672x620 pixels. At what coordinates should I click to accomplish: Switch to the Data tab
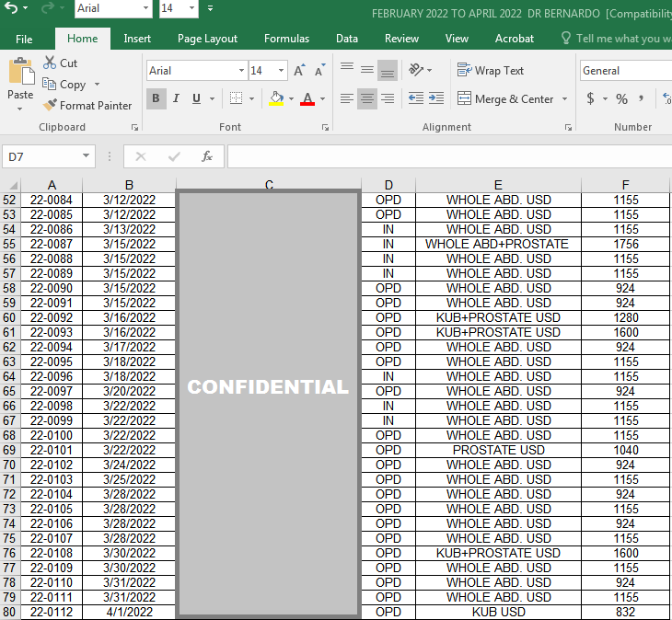[x=347, y=39]
